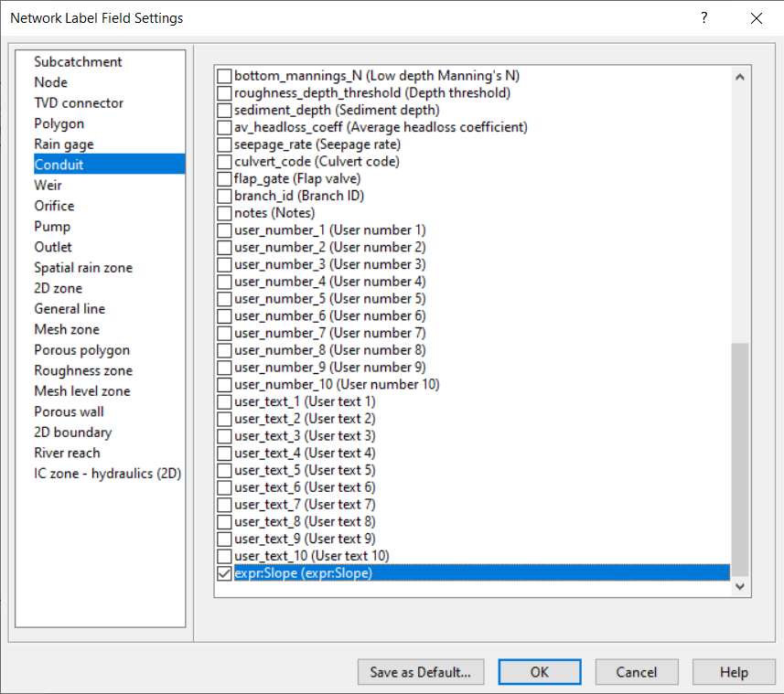Click the Save as Default button
The width and height of the screenshot is (784, 694).
421,672
